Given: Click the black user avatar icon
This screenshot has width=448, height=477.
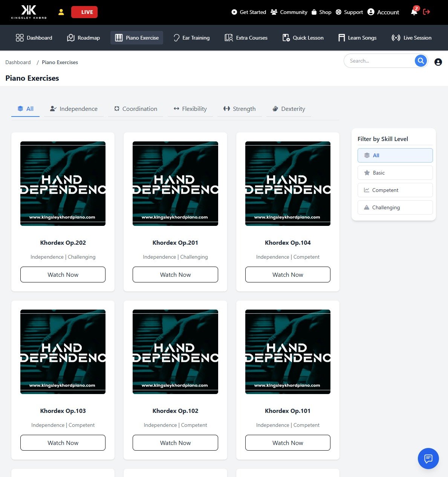Looking at the screenshot, I should 438,62.
